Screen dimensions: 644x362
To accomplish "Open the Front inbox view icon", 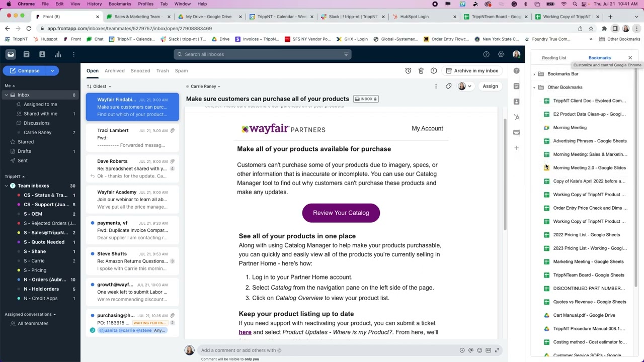I will (11, 54).
